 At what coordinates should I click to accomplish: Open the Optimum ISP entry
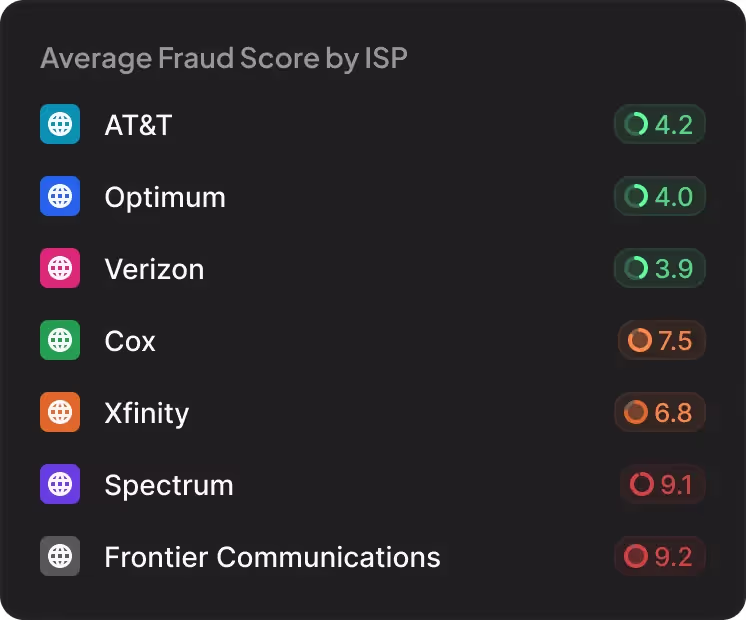click(165, 197)
